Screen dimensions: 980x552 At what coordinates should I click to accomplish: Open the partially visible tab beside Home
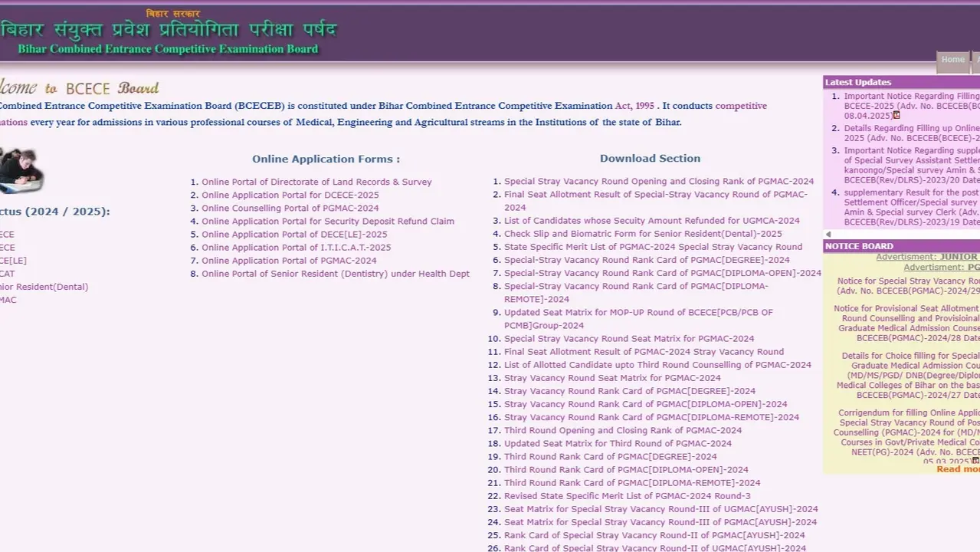pos(976,59)
